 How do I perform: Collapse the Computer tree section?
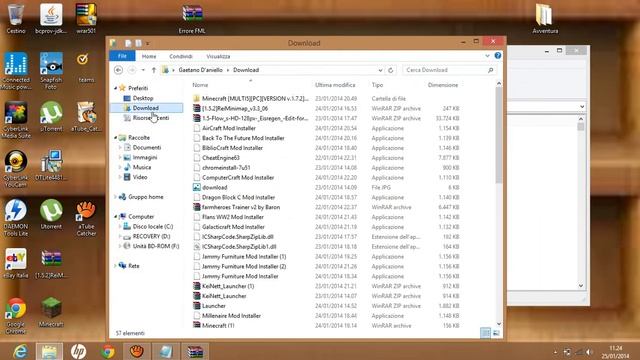[116, 216]
